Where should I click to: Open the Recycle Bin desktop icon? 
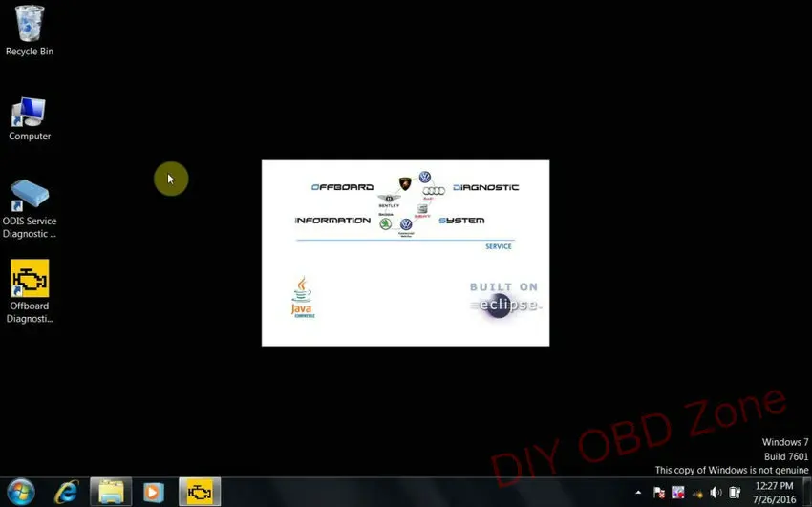pyautogui.click(x=30, y=30)
